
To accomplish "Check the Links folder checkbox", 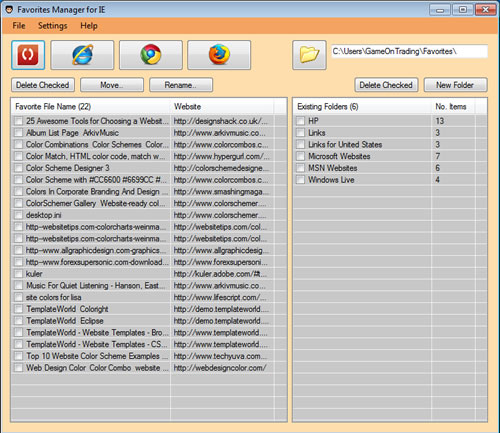I will (x=301, y=133).
